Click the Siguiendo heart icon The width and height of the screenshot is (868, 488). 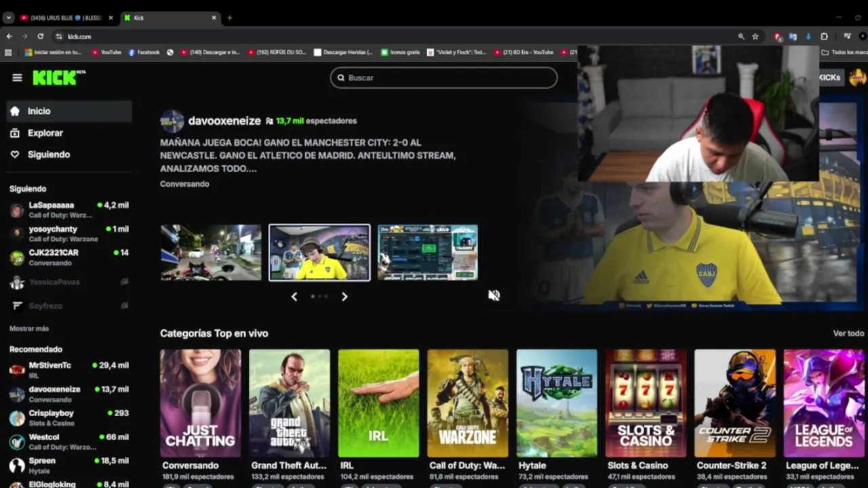coord(15,155)
